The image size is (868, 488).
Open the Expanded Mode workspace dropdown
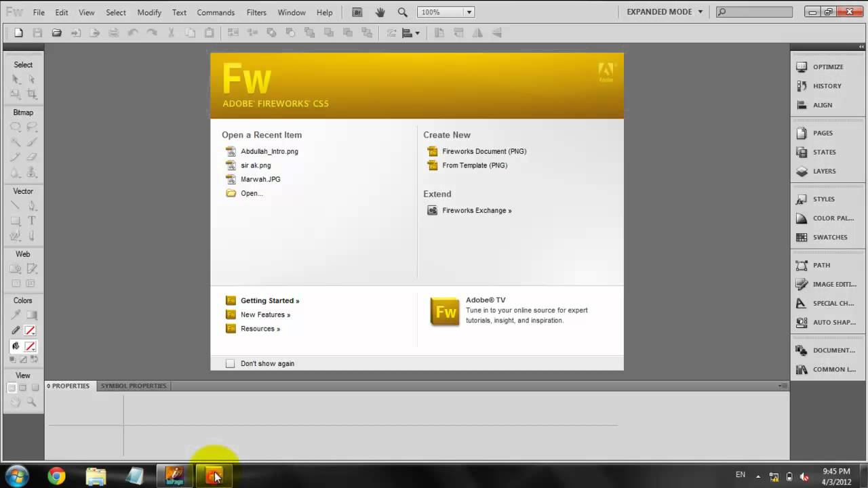(x=665, y=12)
